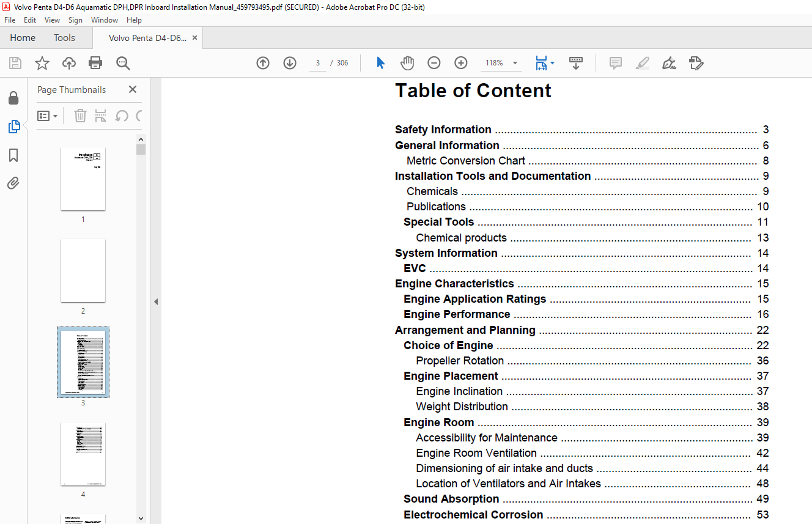Delete selected page thumbnail trash icon

pyautogui.click(x=80, y=116)
